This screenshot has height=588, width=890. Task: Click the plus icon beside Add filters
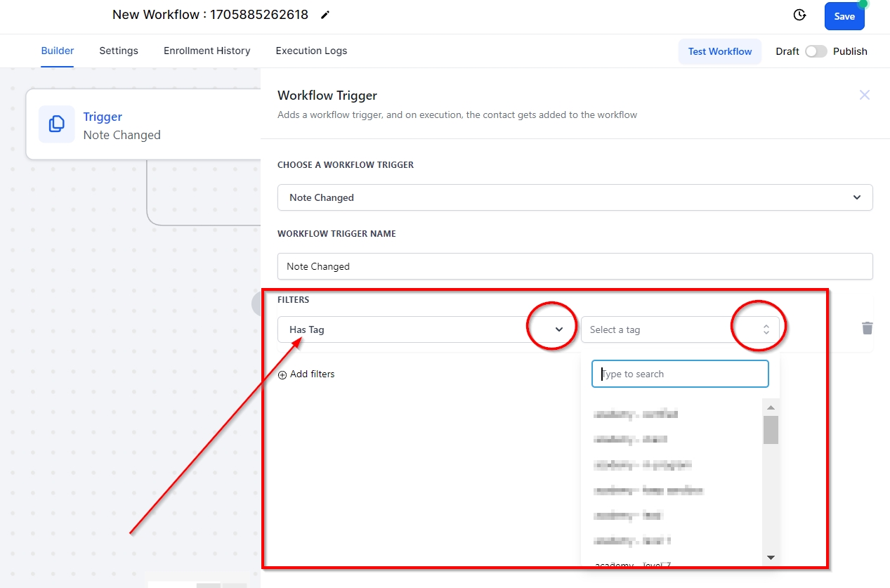coord(282,374)
